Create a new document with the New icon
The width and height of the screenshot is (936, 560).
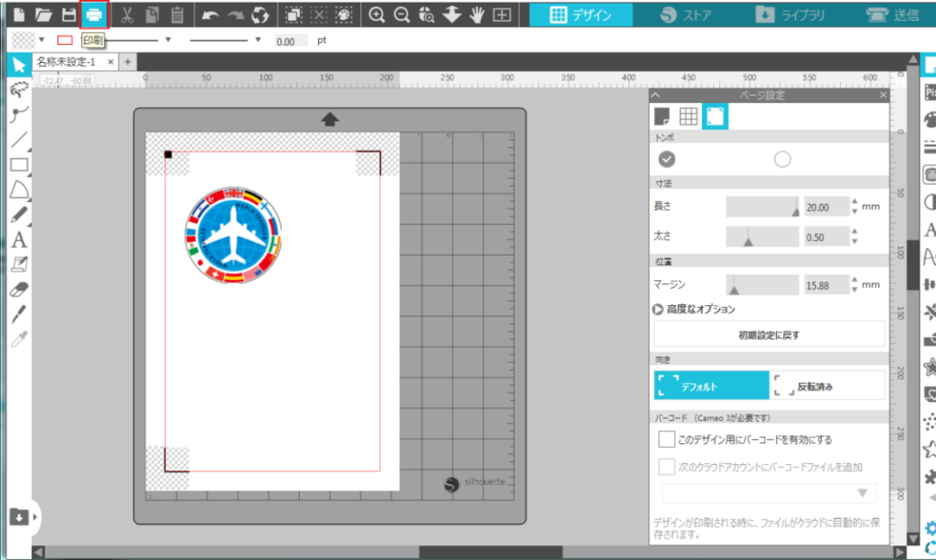(18, 15)
